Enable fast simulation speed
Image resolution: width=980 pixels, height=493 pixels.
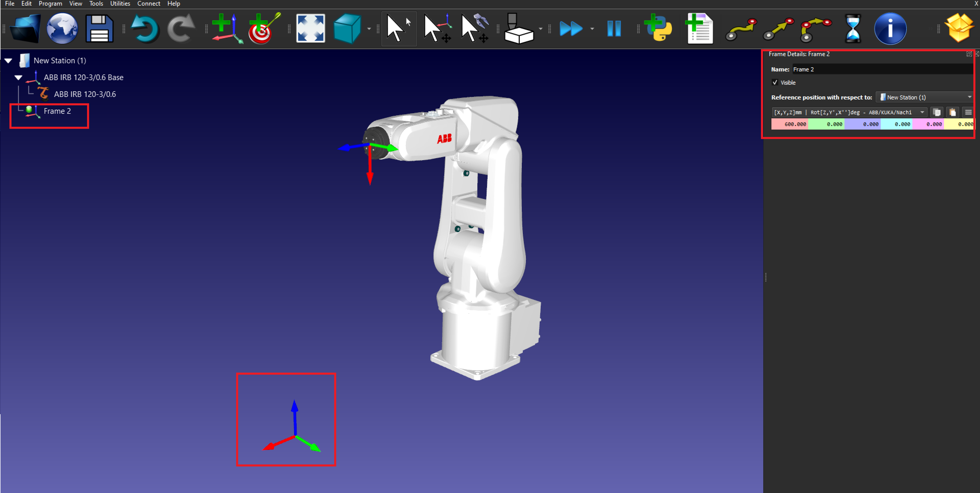pyautogui.click(x=571, y=29)
